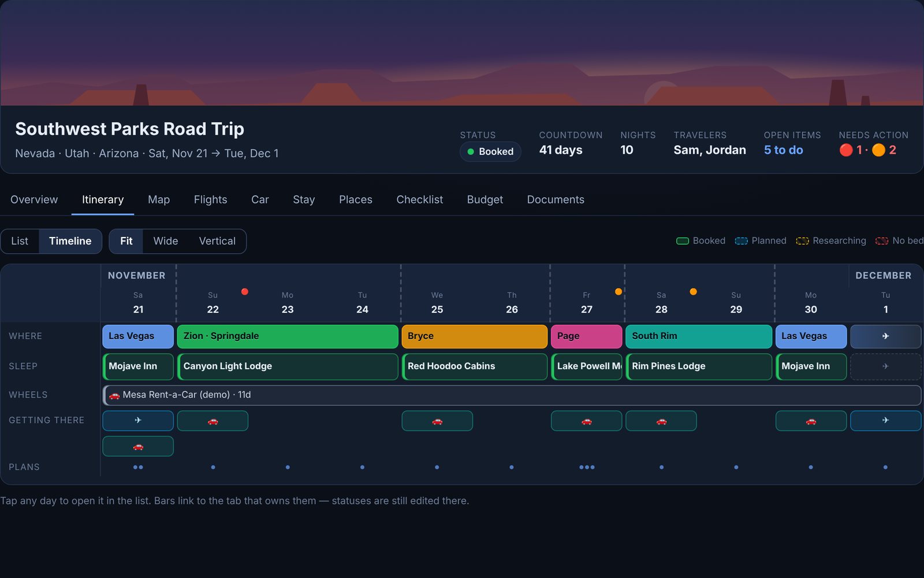Click the red needs-action count 1
Screen dimensions: 924x578
pyautogui.click(x=851, y=150)
